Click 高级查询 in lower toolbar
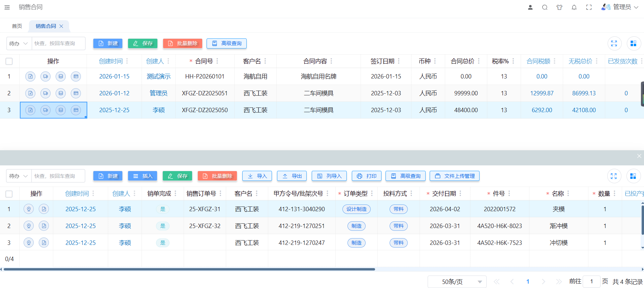644x288 pixels. (x=405, y=176)
